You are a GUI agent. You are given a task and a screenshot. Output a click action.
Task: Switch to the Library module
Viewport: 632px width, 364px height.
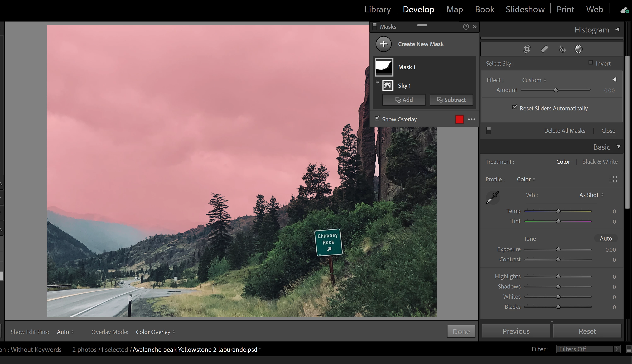tap(377, 10)
